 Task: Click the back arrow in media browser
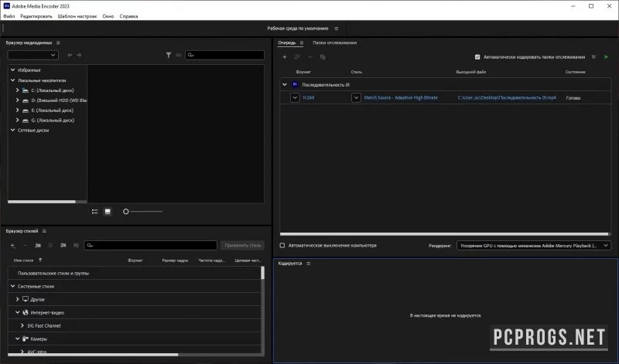pyautogui.click(x=70, y=55)
